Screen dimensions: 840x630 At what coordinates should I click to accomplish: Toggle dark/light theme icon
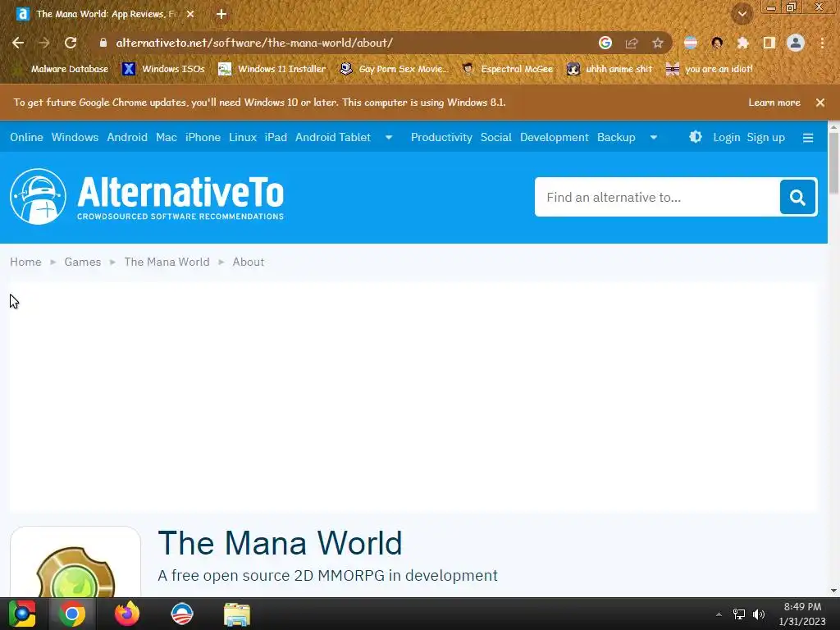[x=696, y=137]
